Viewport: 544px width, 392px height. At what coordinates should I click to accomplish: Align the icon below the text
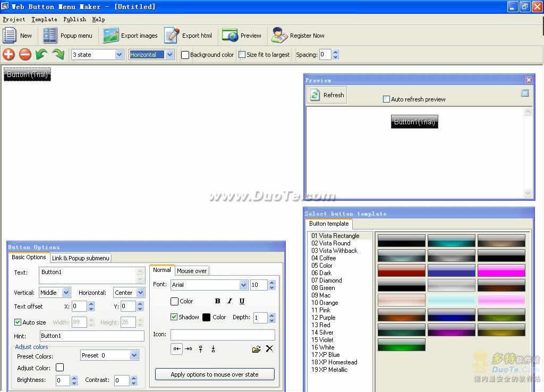(x=213, y=348)
